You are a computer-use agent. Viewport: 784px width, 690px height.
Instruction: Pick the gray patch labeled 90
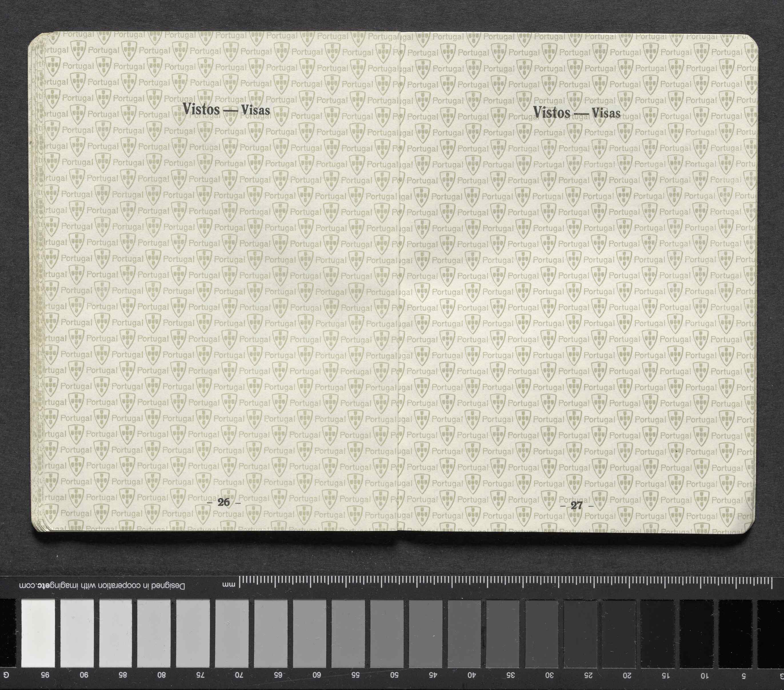[x=77, y=634]
